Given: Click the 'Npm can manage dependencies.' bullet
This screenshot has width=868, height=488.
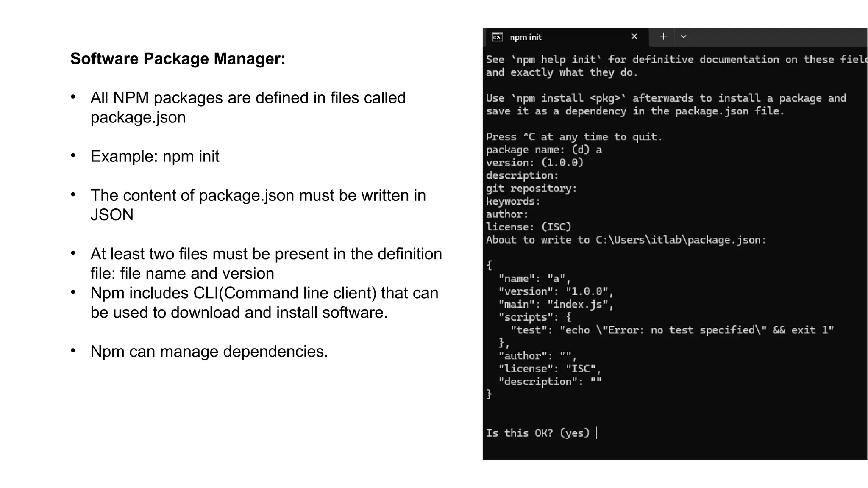Looking at the screenshot, I should [209, 352].
